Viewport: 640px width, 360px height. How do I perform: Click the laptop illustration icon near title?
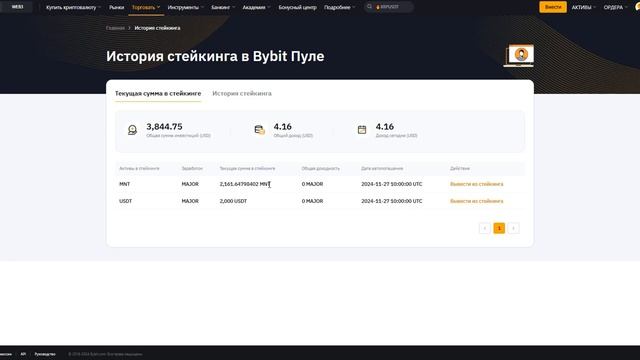(x=519, y=56)
